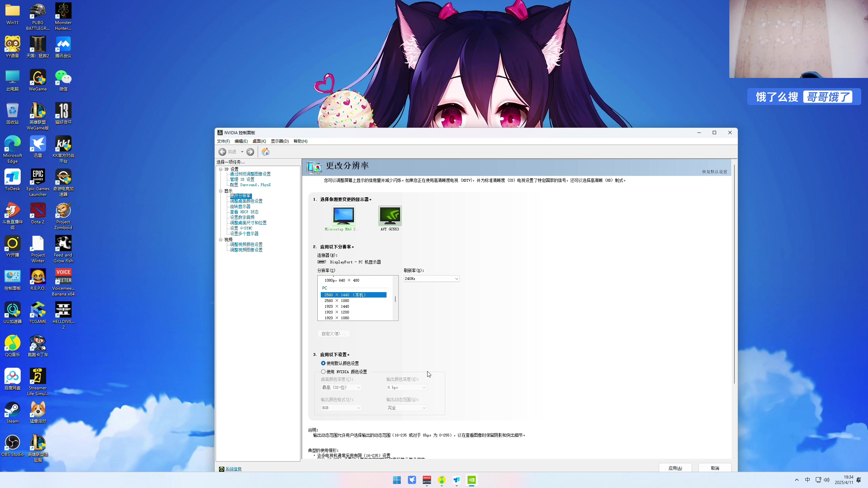868x488 pixels.
Task: Click the volume icon in system tray
Action: click(x=827, y=480)
